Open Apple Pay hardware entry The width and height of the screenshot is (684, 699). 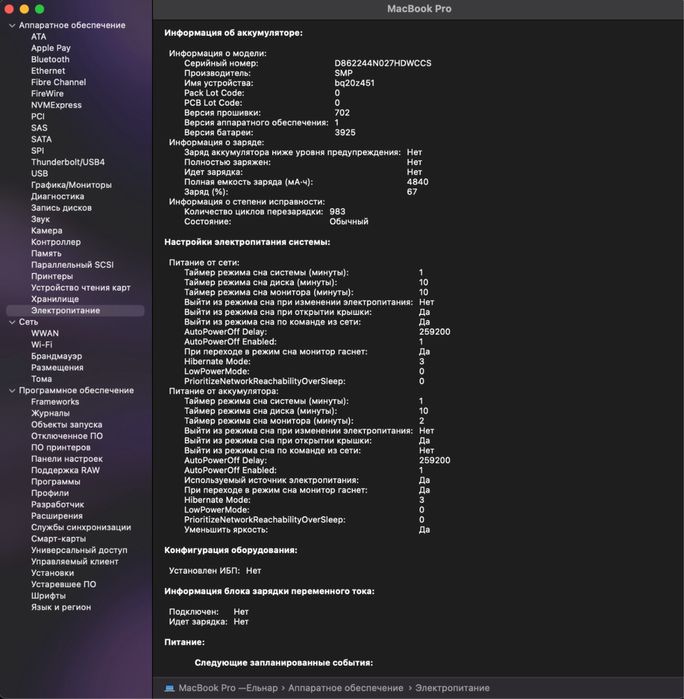click(x=51, y=48)
